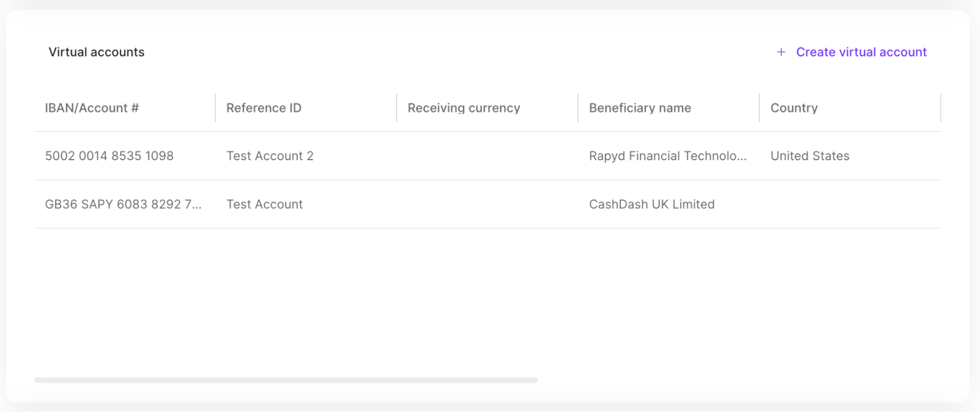The height and width of the screenshot is (412, 980).
Task: Click the Country column header
Action: (x=794, y=108)
